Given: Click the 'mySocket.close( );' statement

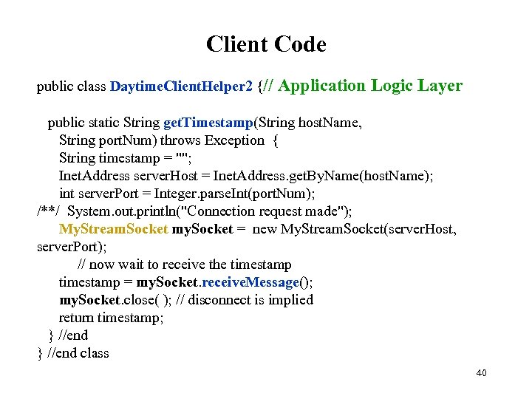Looking at the screenshot, I should click(x=115, y=300).
